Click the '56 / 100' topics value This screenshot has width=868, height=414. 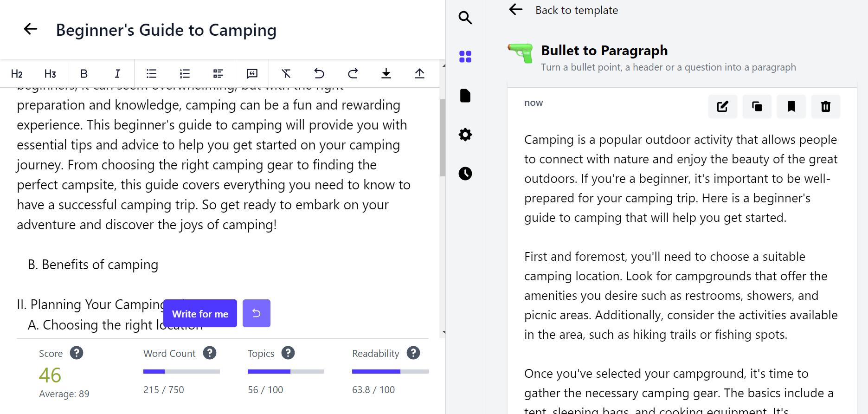pos(265,390)
